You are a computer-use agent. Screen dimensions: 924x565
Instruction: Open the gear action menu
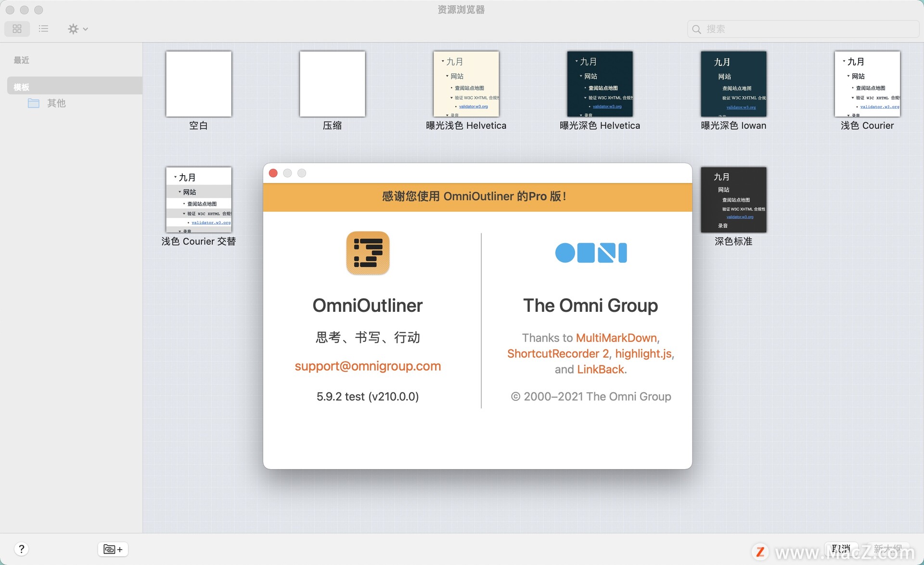point(77,29)
